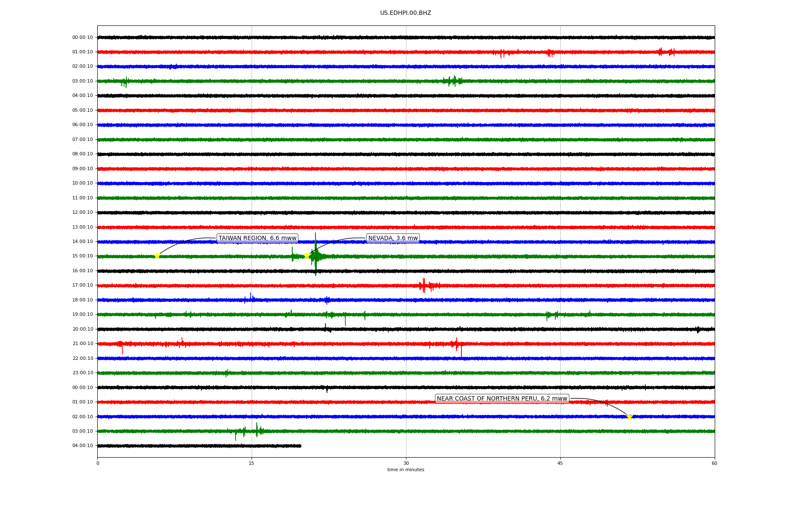Click the Nevada earthquake star marker
This screenshot has width=812, height=508.
[x=307, y=256]
